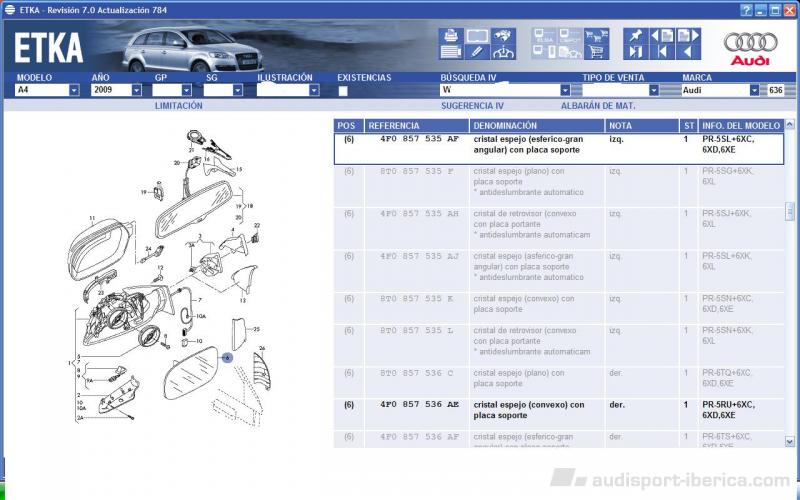The image size is (800, 500).
Task: Click the printer icon in toolbar
Action: pyautogui.click(x=451, y=36)
